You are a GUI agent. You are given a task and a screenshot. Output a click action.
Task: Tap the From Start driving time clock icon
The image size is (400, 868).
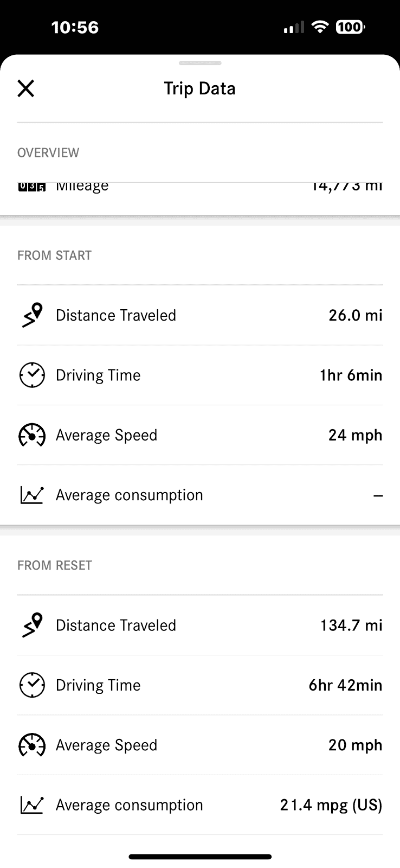[x=32, y=375]
